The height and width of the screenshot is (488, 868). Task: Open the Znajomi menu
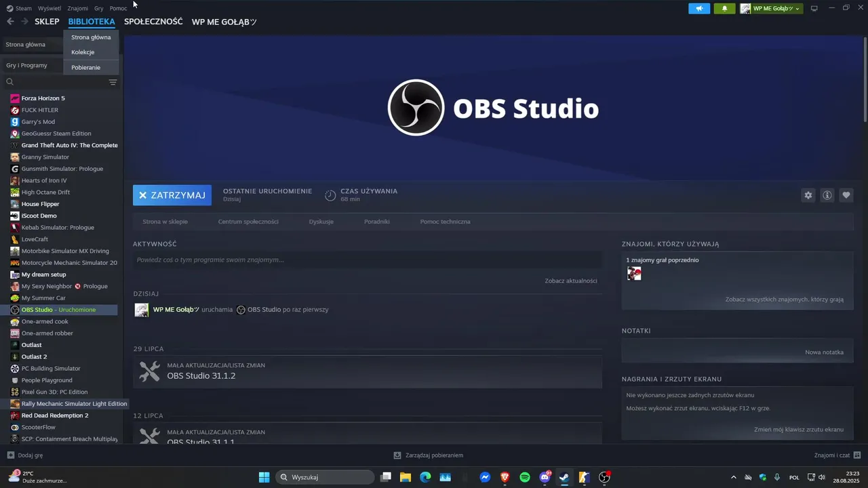pos(78,8)
